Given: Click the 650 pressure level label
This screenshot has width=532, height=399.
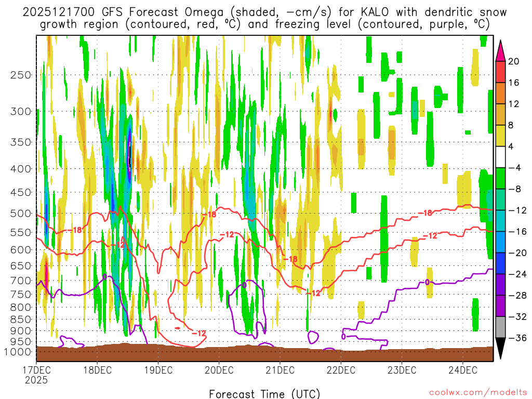Looking at the screenshot, I should pos(21,266).
